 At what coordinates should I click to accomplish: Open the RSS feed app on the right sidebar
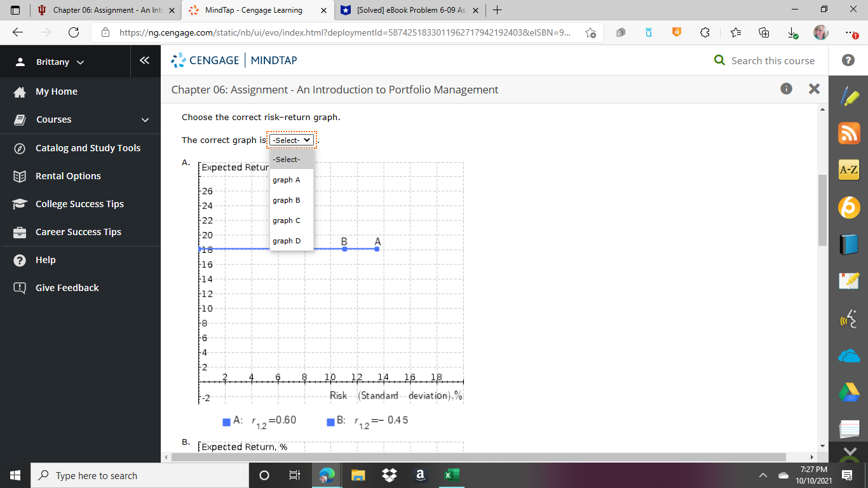click(848, 133)
